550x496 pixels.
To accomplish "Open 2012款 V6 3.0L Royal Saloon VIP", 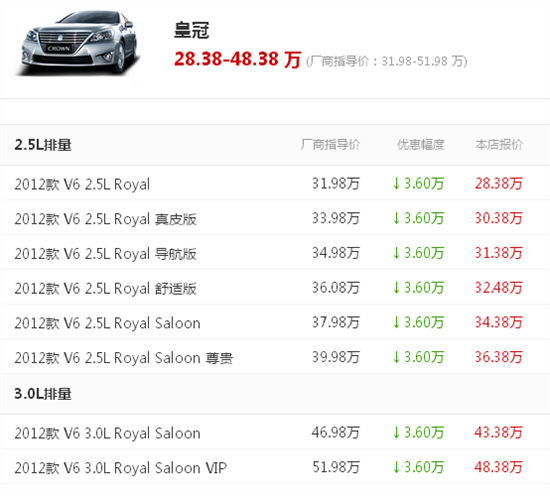I will pyautogui.click(x=121, y=468).
